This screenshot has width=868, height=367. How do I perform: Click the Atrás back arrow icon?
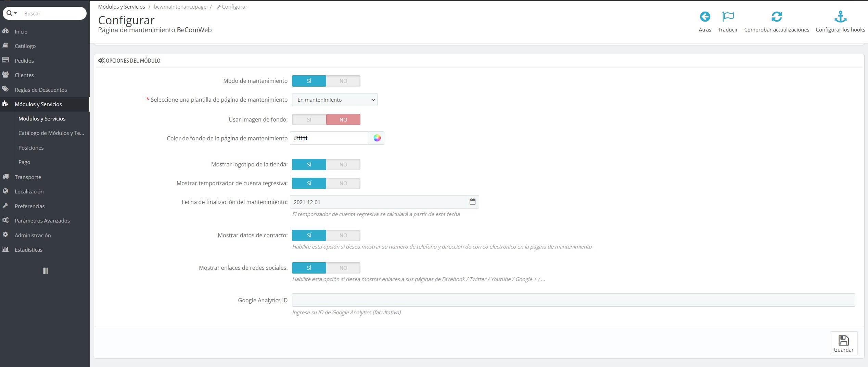tap(705, 16)
